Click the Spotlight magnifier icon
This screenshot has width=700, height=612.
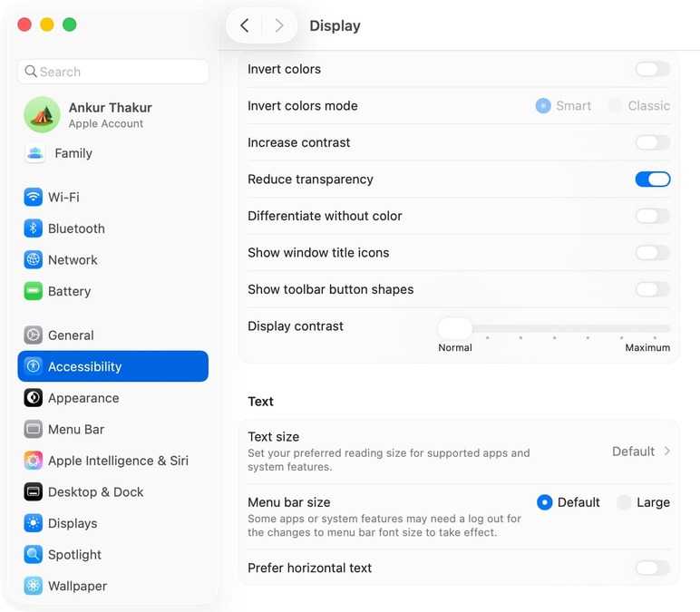pyautogui.click(x=34, y=555)
